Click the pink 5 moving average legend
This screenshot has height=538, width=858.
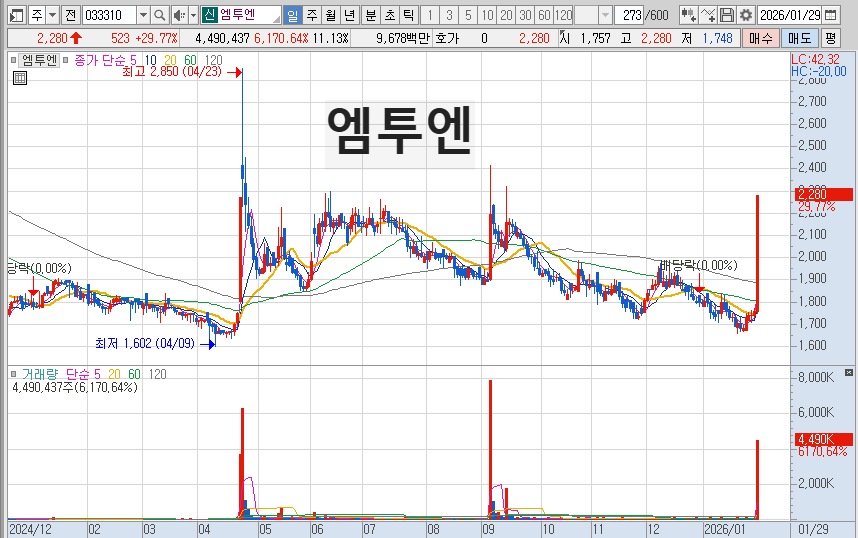click(x=133, y=60)
